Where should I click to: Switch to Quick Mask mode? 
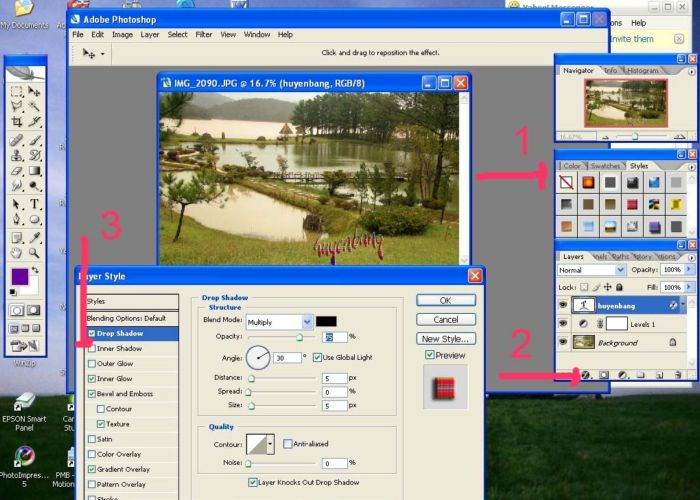tap(33, 310)
